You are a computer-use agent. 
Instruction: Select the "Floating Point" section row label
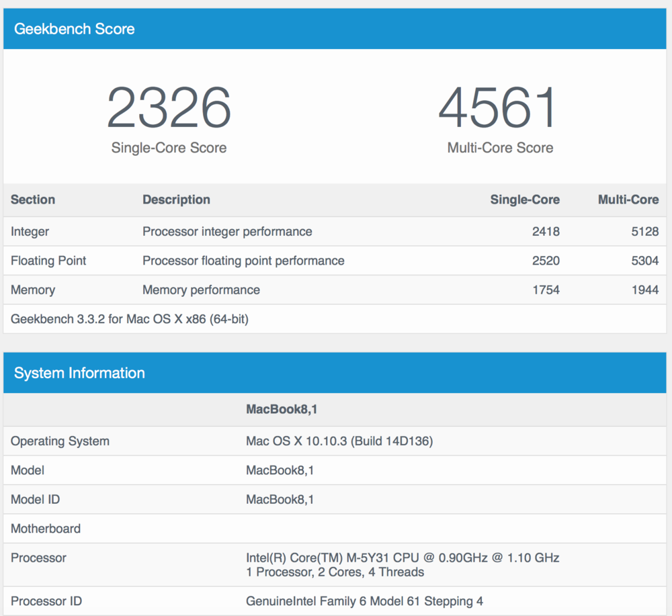[48, 261]
